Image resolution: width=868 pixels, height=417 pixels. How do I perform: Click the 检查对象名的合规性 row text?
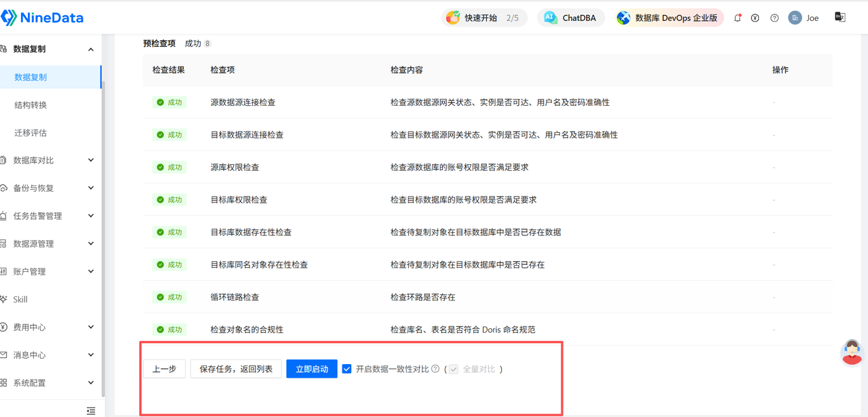click(247, 330)
